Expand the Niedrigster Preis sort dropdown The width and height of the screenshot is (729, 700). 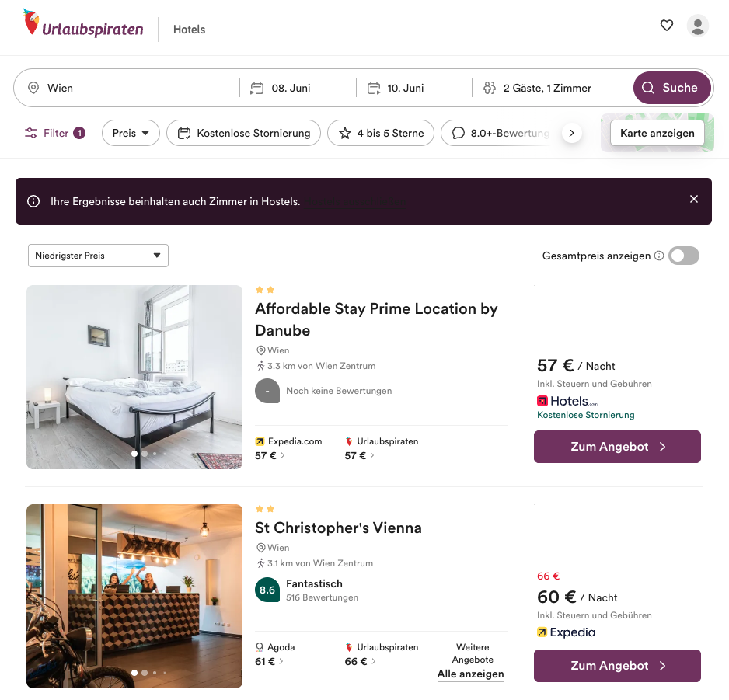(x=98, y=256)
